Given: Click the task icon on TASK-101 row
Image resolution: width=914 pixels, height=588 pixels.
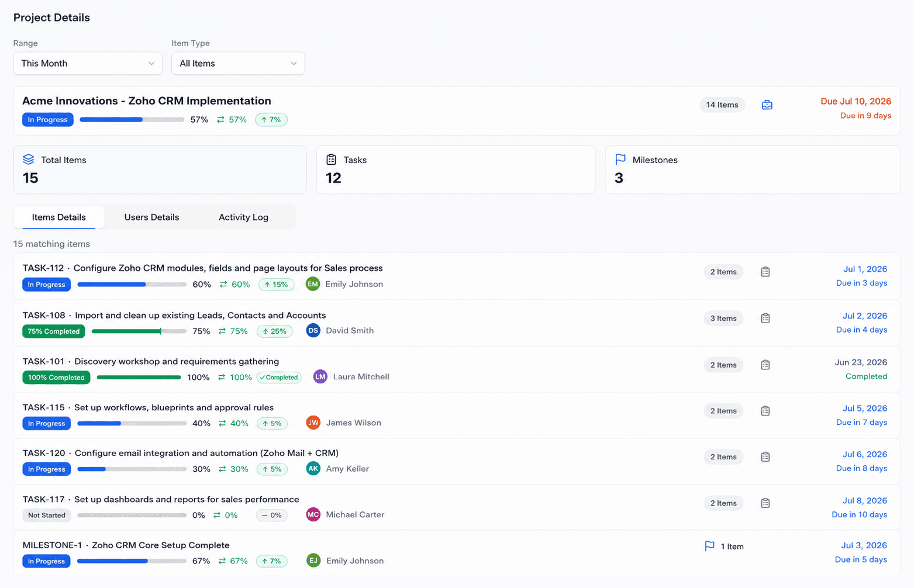Looking at the screenshot, I should pyautogui.click(x=765, y=365).
